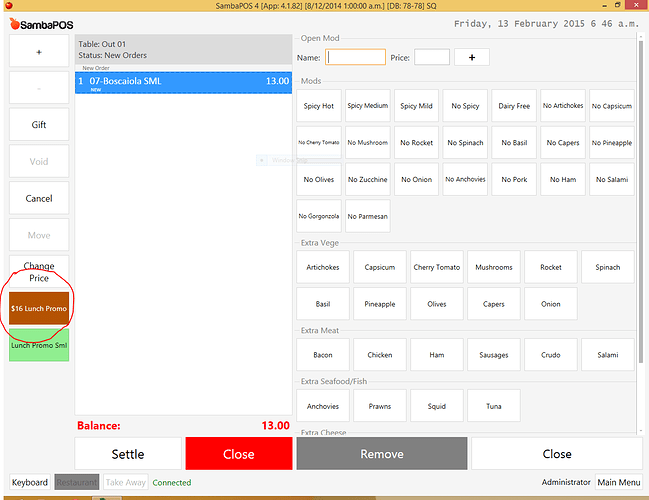Open the Settle payment screen

128,454
